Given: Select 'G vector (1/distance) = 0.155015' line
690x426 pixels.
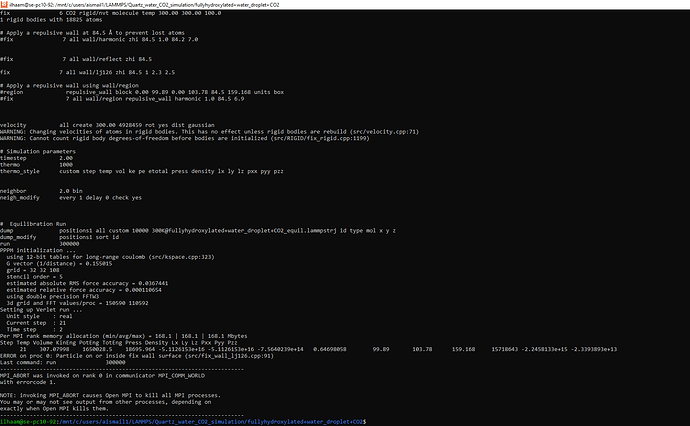Looking at the screenshot, I should (x=59, y=264).
